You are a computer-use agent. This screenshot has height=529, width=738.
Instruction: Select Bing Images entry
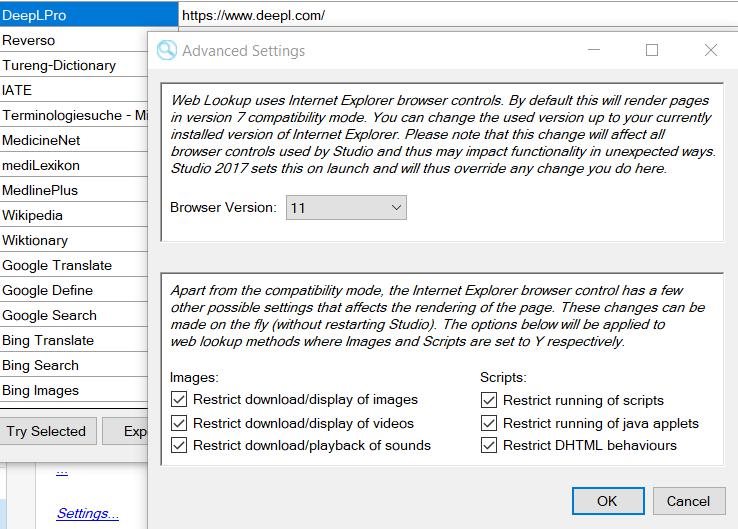pos(74,390)
